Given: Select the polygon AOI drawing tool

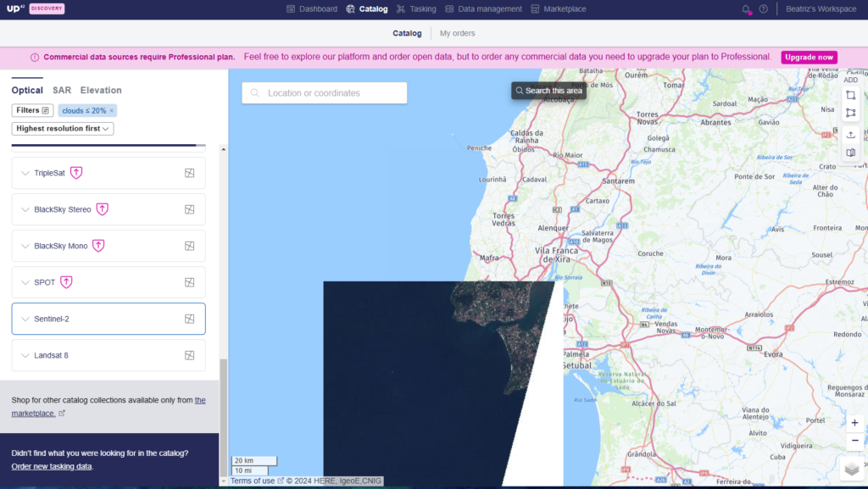Looking at the screenshot, I should (851, 112).
